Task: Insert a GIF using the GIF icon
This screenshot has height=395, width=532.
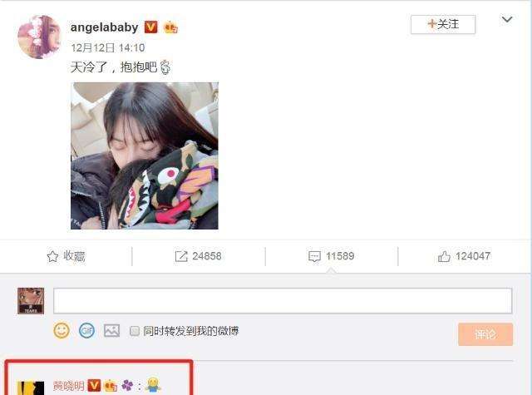Action: [x=86, y=330]
